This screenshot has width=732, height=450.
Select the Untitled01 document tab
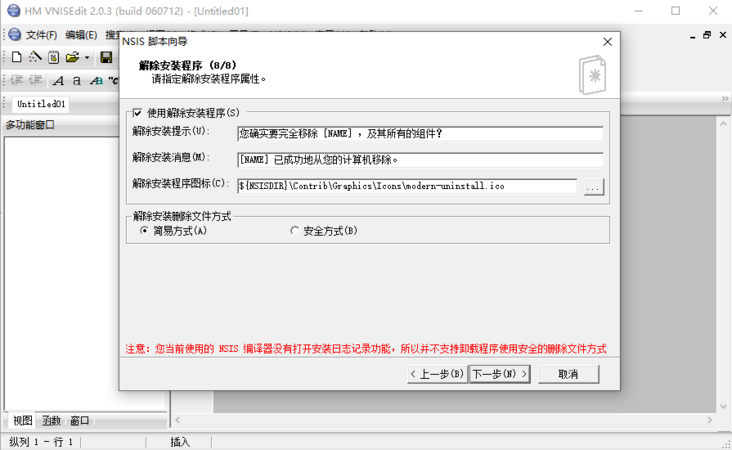pos(41,104)
